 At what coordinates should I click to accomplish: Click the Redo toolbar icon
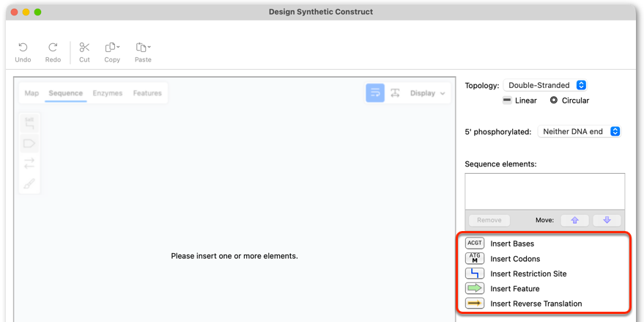pos(53,47)
